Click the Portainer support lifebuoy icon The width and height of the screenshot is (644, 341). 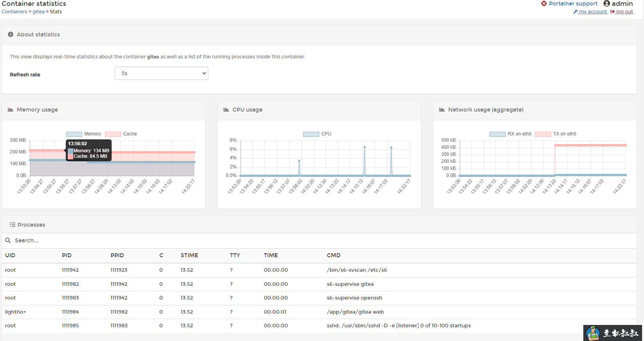tap(544, 4)
